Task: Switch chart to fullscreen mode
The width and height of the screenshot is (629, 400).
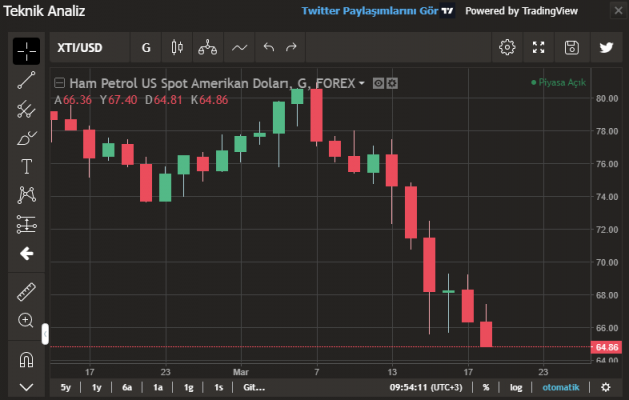Action: pos(538,47)
